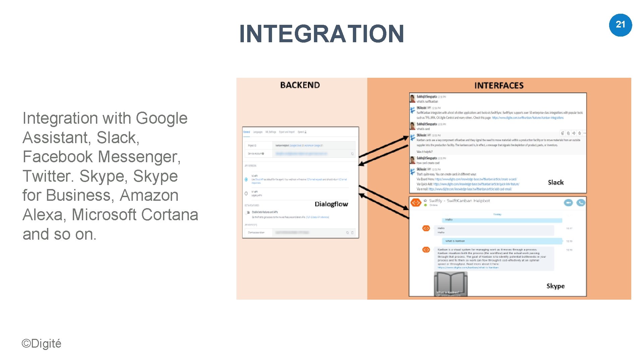Viewport: 644px width, 362px height.
Task: Click 'what is swiftkanban' Slack message
Action: pos(427,102)
